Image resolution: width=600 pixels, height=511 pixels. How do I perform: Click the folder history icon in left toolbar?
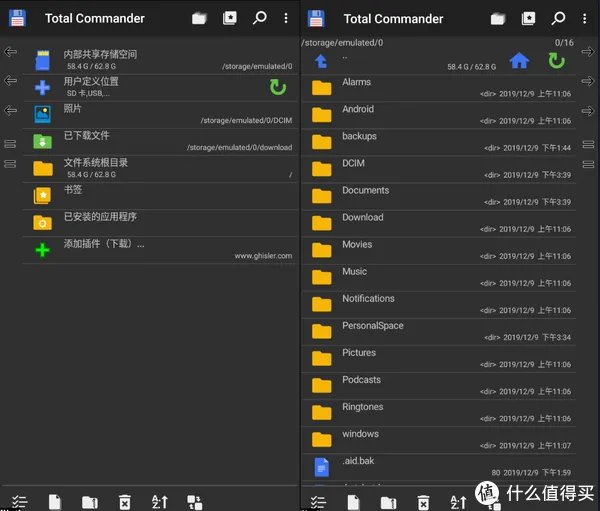(199, 18)
